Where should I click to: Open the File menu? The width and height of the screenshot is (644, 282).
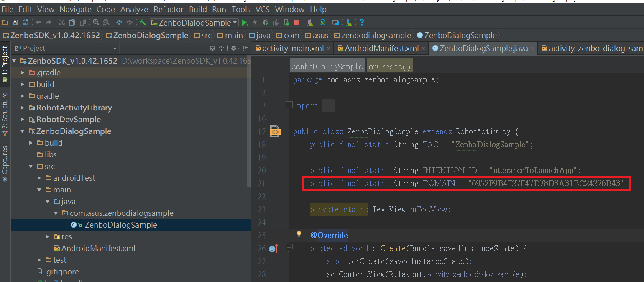tap(7, 9)
